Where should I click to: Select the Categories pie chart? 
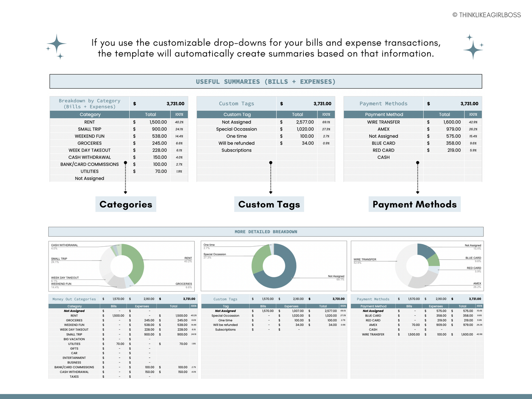(121, 266)
